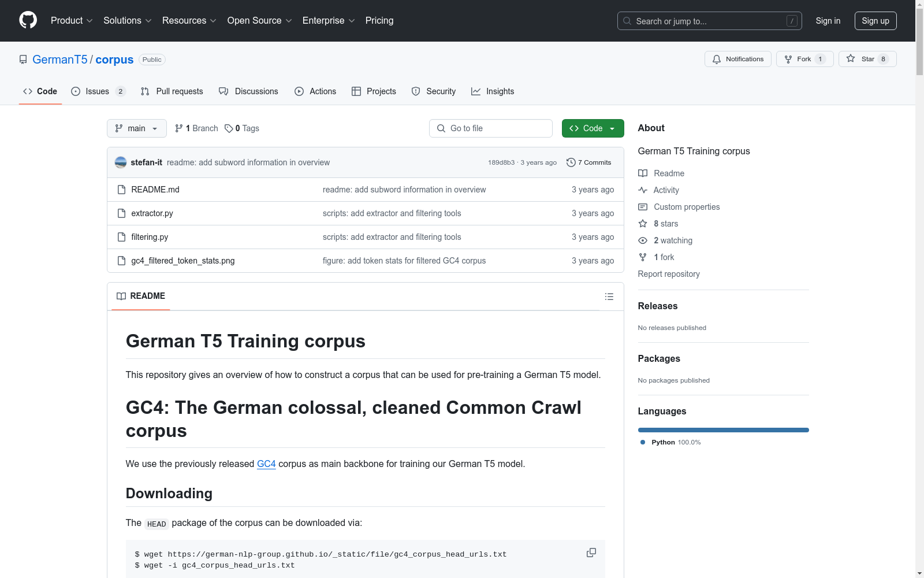The image size is (924, 578).
Task: Click the Releases heading link
Action: [658, 306]
